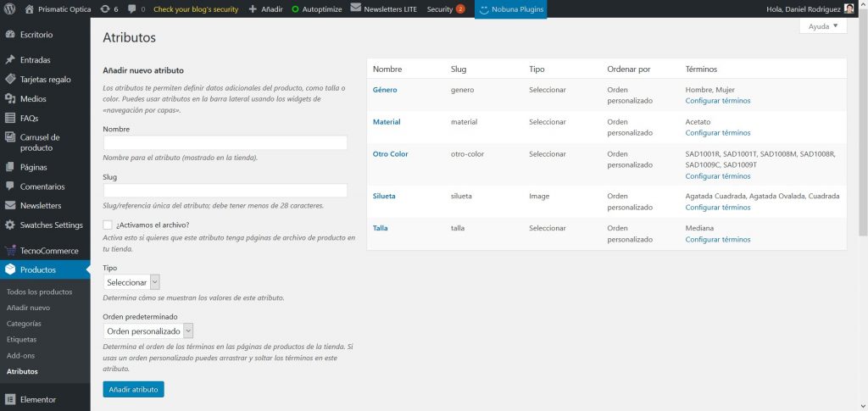Click the comments bubble icon in admin bar
The height and width of the screenshot is (411, 868).
click(131, 9)
